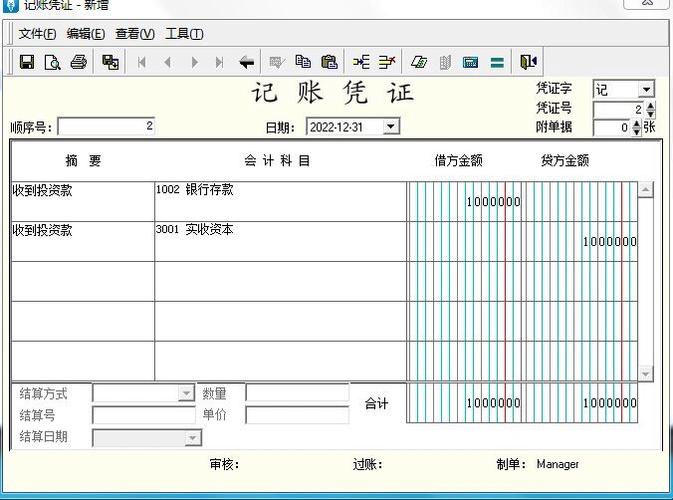673x500 pixels.
Task: Click the black back arrow toolbar icon
Action: [246, 63]
